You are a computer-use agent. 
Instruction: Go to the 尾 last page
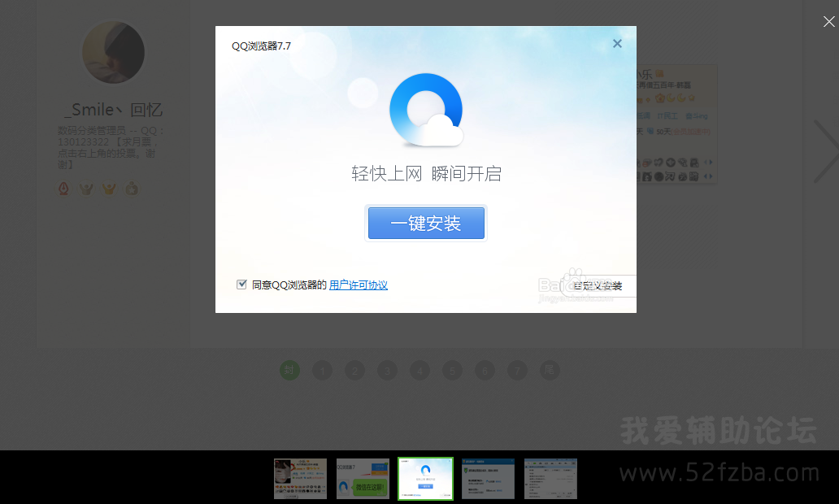tap(550, 370)
